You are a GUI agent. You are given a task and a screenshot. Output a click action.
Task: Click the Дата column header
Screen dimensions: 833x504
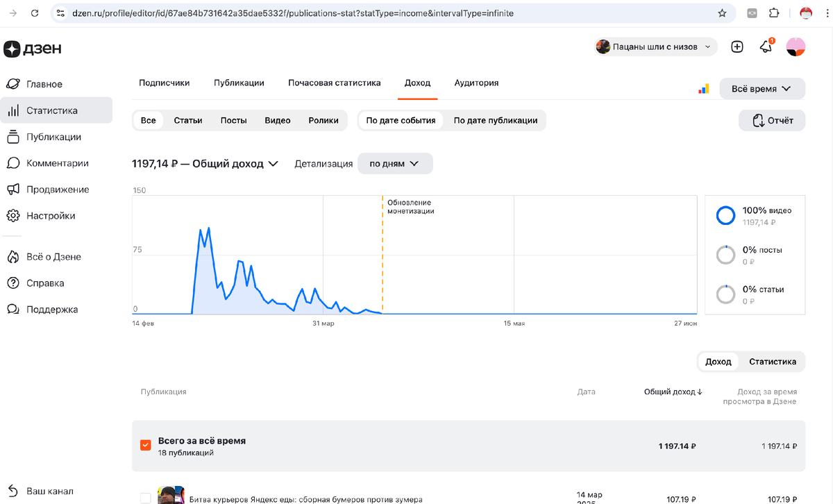[x=586, y=392]
